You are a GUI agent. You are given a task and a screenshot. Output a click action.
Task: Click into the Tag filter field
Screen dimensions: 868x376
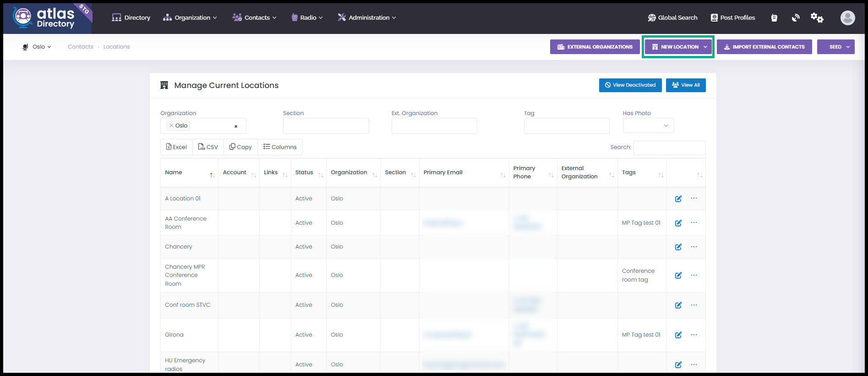pos(567,126)
